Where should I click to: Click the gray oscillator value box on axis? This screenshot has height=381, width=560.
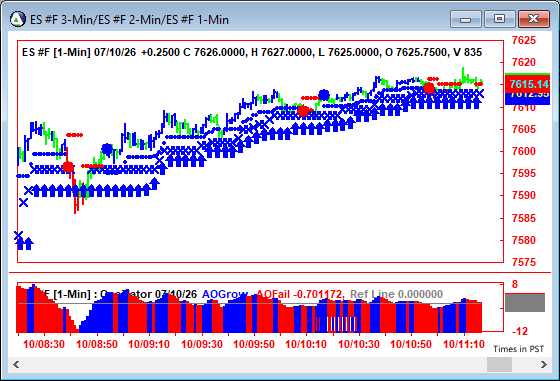pos(525,303)
